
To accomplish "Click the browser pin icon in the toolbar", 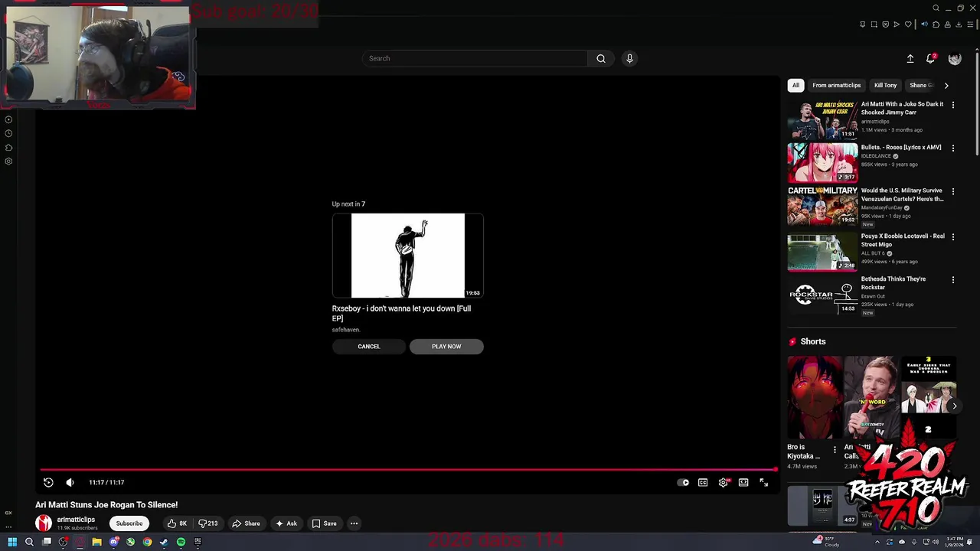I will [x=863, y=24].
